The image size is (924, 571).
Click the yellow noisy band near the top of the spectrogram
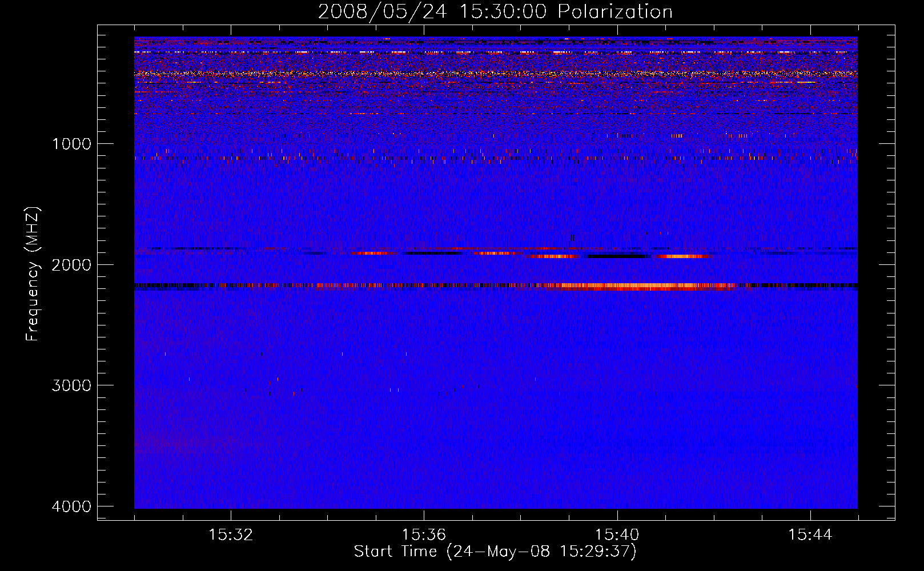click(x=496, y=74)
